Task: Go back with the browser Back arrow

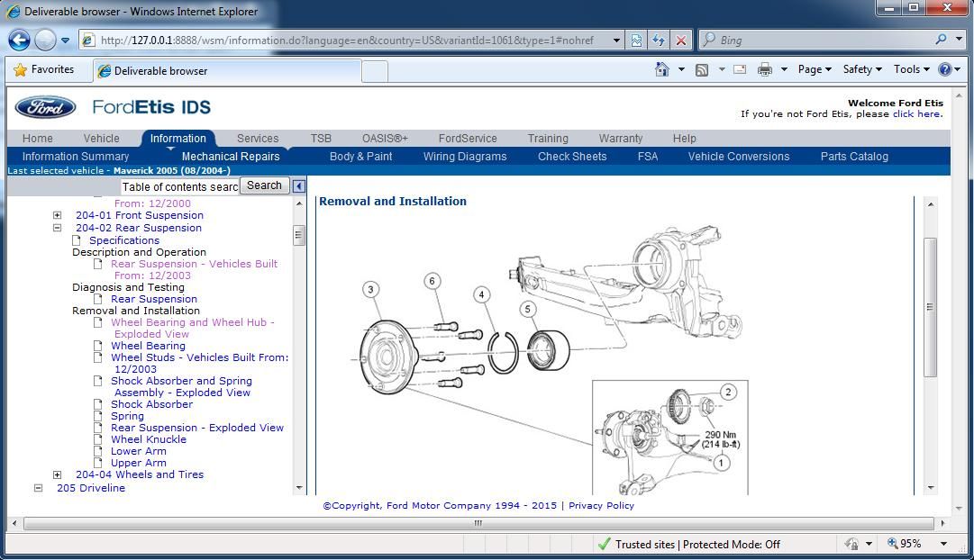Action: pos(19,41)
